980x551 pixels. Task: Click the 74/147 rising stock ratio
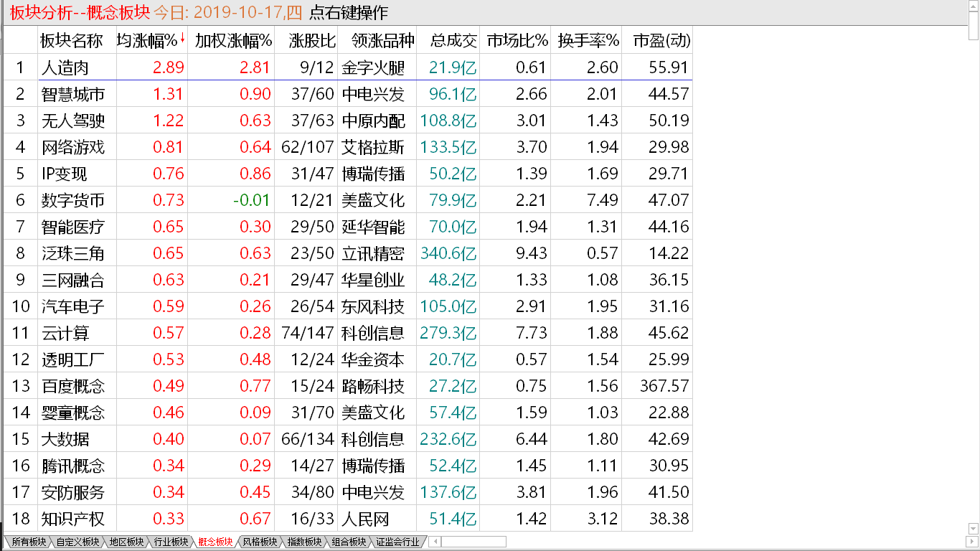tap(308, 333)
